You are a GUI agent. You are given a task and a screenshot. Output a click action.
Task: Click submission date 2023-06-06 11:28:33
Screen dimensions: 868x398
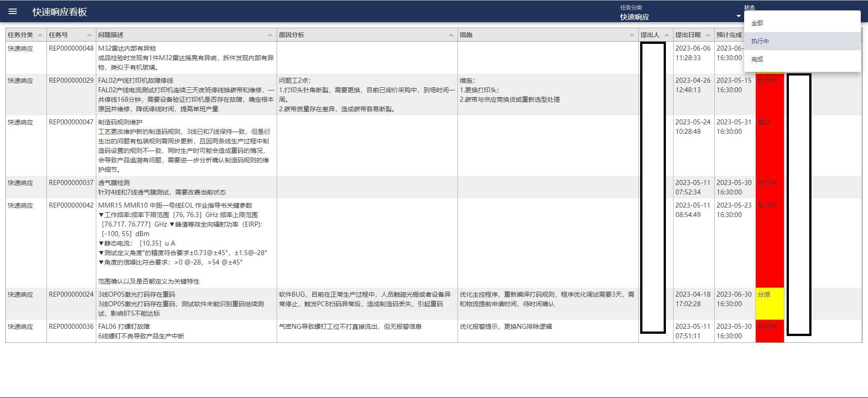tap(693, 53)
